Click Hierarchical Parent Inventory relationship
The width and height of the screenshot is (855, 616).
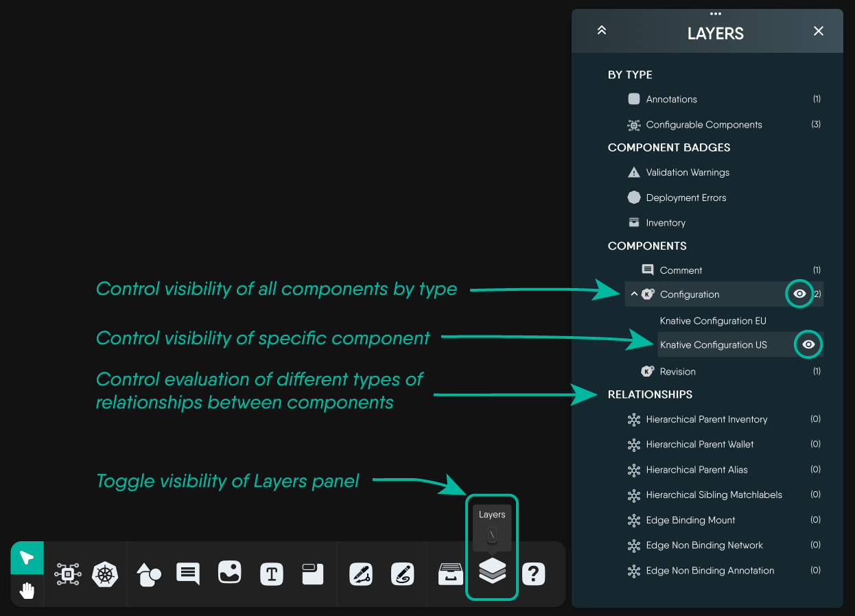(707, 419)
